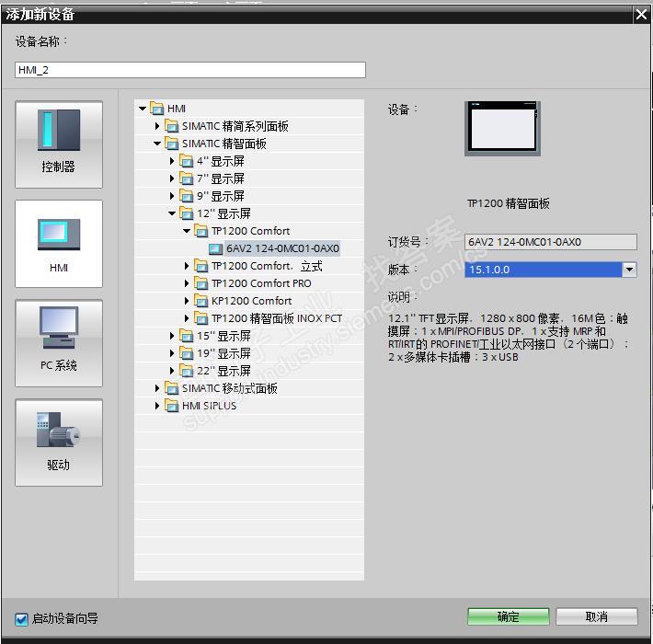Select the KP1200 Comfort row text
Screen dimensions: 653x644
point(251,301)
